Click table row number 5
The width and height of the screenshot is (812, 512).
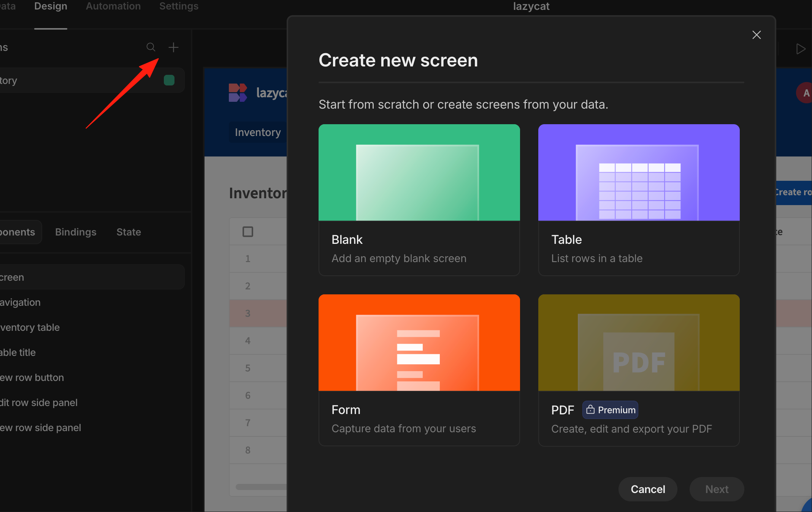(248, 368)
